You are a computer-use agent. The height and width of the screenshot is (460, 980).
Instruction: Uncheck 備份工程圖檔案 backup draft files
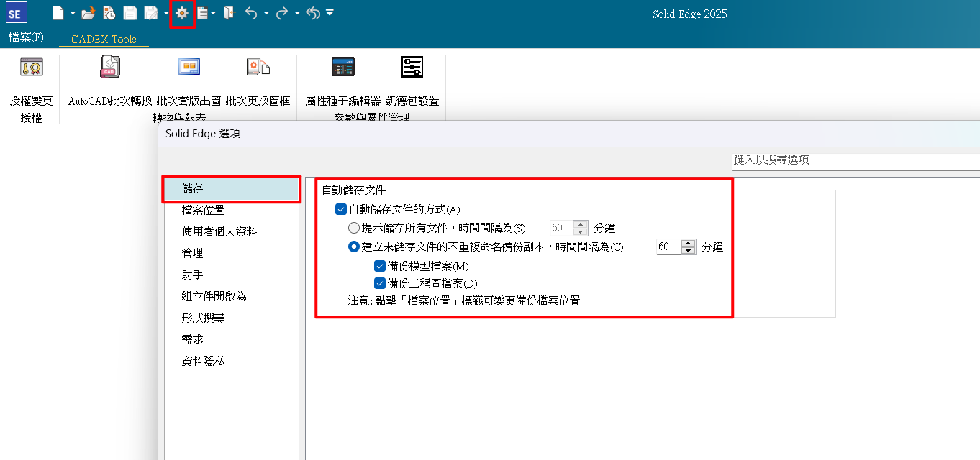380,283
